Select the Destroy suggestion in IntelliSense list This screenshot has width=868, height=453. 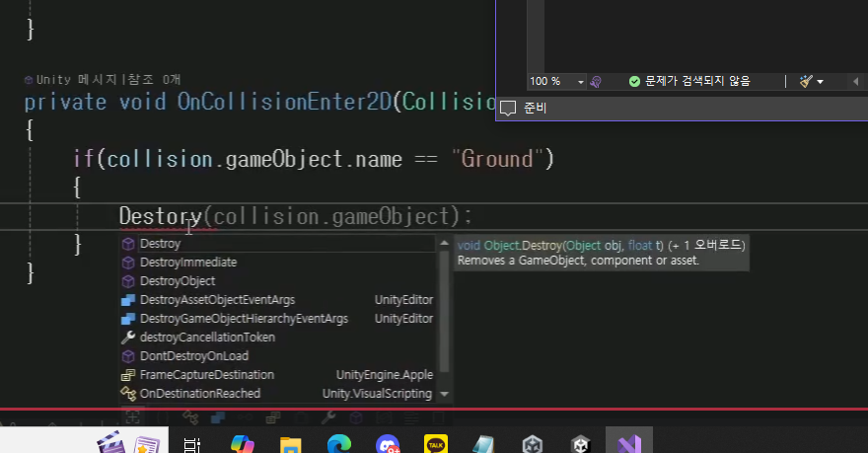click(277, 244)
